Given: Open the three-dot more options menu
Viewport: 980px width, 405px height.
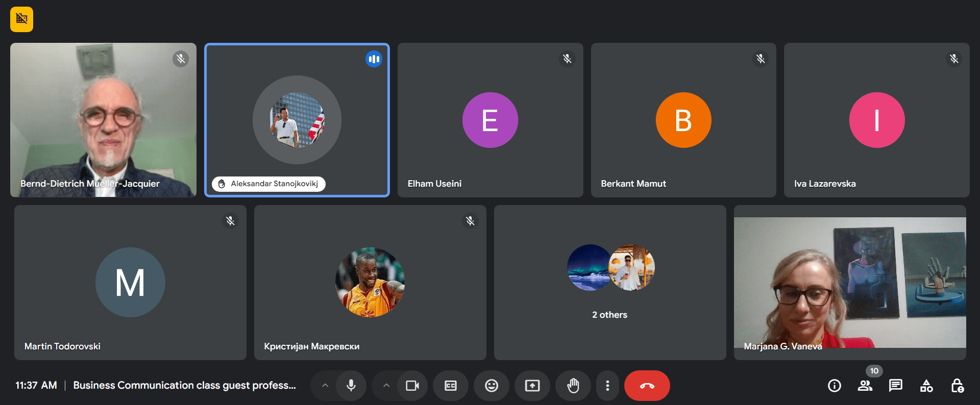Looking at the screenshot, I should (x=607, y=386).
